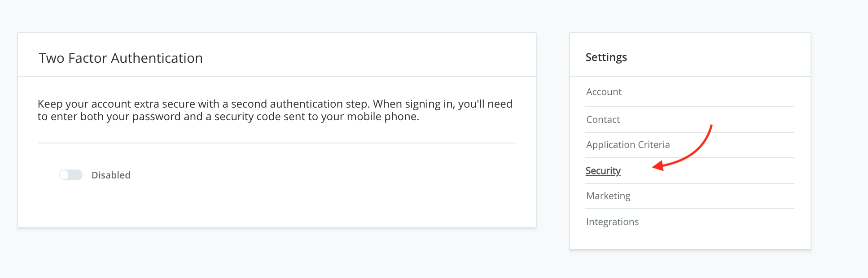The image size is (868, 278).
Task: Open the Account settings section
Action: [x=604, y=92]
